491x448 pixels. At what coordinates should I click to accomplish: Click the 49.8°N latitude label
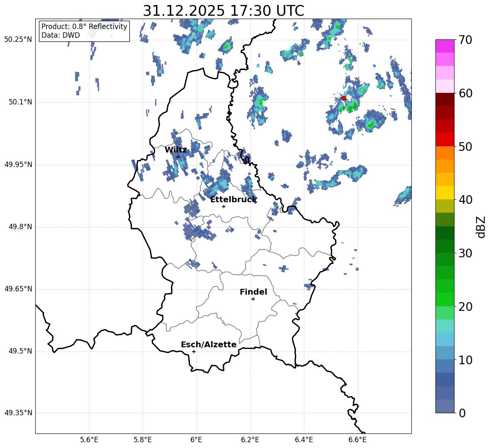click(20, 227)
